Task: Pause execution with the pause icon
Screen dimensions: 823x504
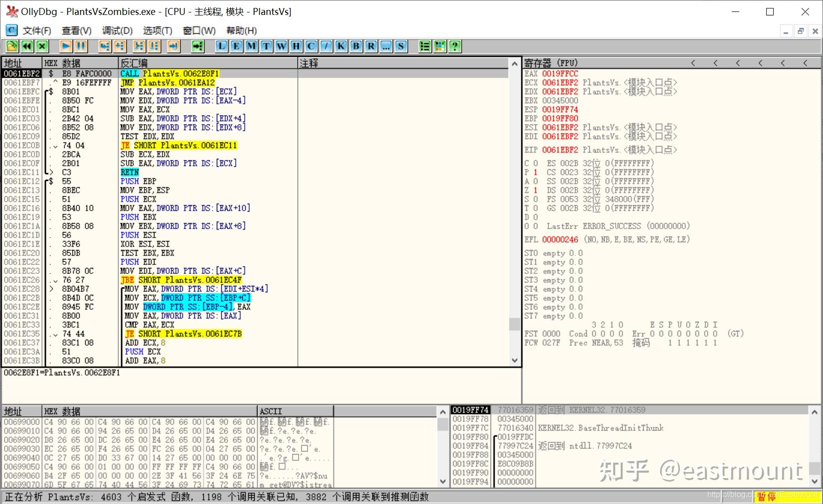Action: tap(80, 46)
